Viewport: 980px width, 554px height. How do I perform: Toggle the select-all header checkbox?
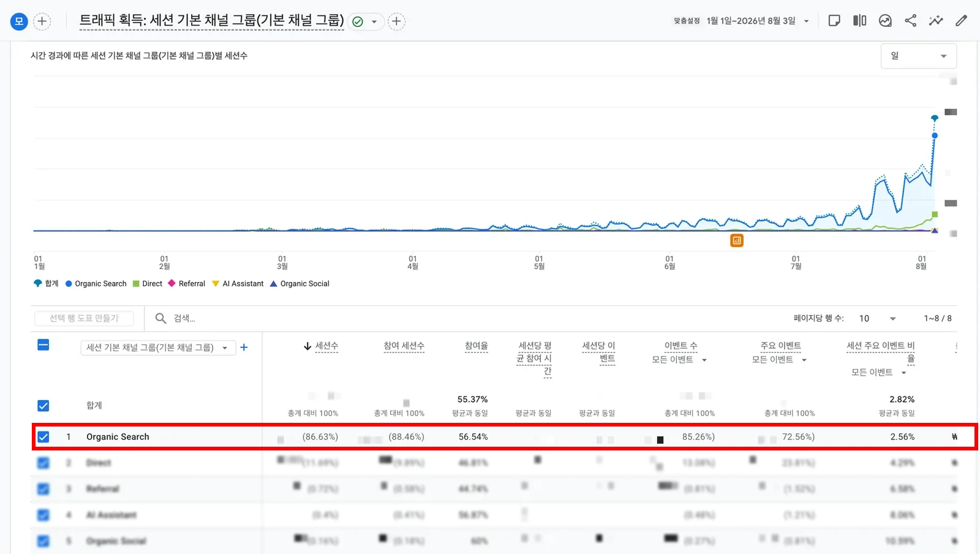(43, 345)
